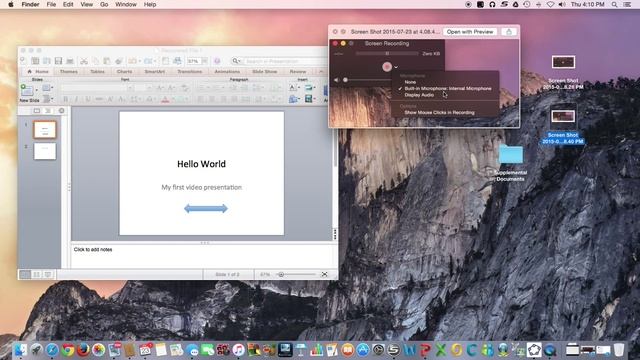The height and width of the screenshot is (360, 640).
Task: Open the File menu in menu bar
Action: pyautogui.click(x=51, y=4)
